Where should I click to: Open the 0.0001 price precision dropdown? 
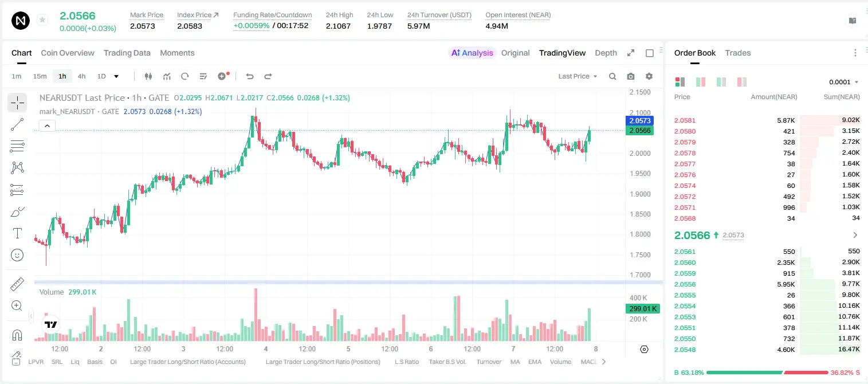click(x=844, y=82)
